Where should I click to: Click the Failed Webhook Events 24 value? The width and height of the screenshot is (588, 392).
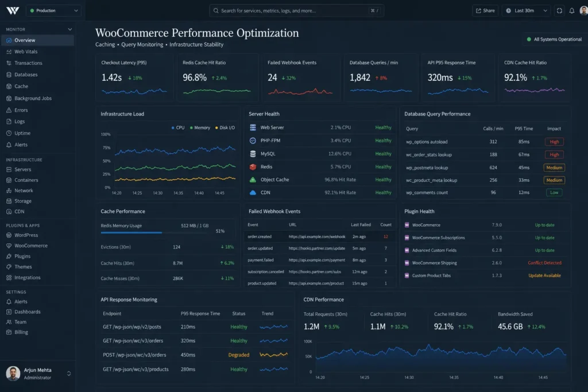tap(272, 77)
